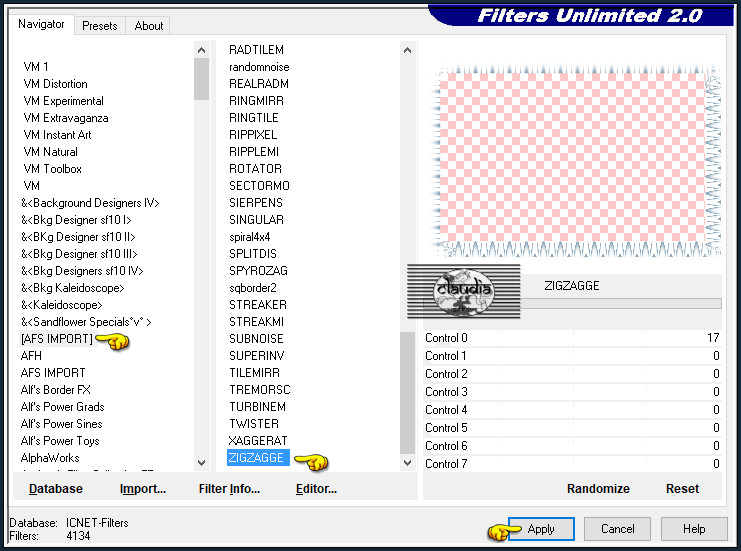
Task: Select spiral4x4 filter
Action: click(x=250, y=237)
